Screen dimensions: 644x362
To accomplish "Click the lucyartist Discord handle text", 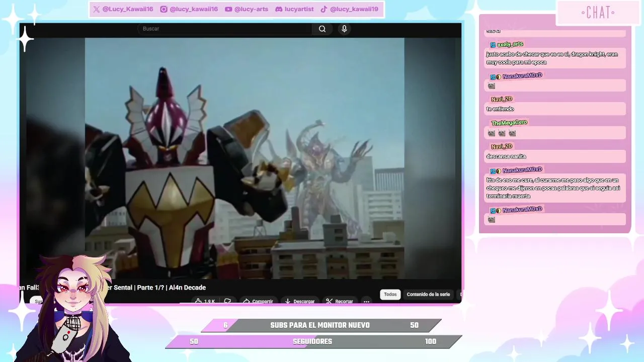I will tap(299, 9).
